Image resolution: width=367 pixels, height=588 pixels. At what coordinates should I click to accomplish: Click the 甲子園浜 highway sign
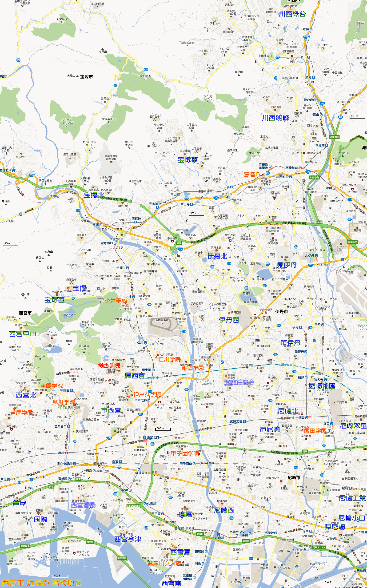click(122, 558)
